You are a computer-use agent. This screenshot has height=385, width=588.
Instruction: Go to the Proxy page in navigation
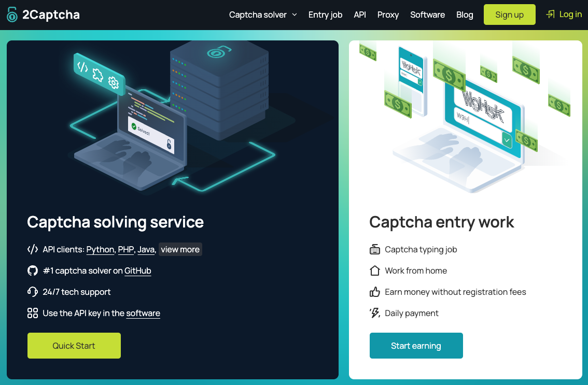388,15
